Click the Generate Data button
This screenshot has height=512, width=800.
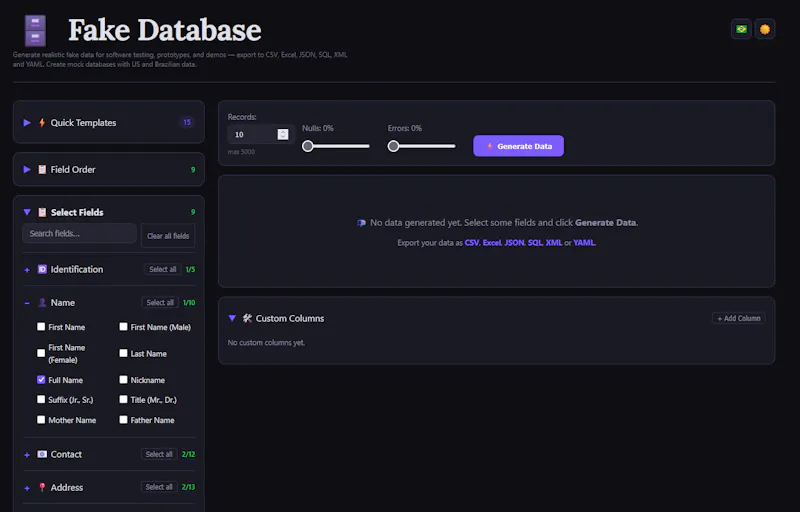518,146
